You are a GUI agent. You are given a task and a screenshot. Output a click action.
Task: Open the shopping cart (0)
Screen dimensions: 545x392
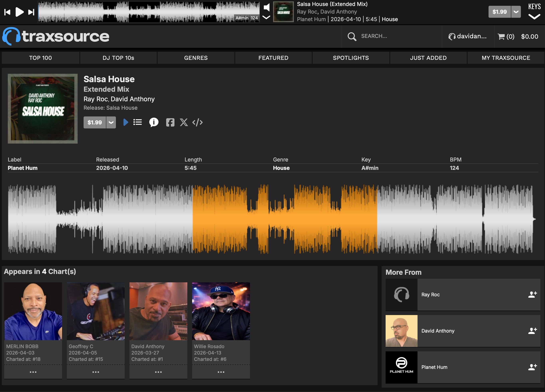pos(506,36)
